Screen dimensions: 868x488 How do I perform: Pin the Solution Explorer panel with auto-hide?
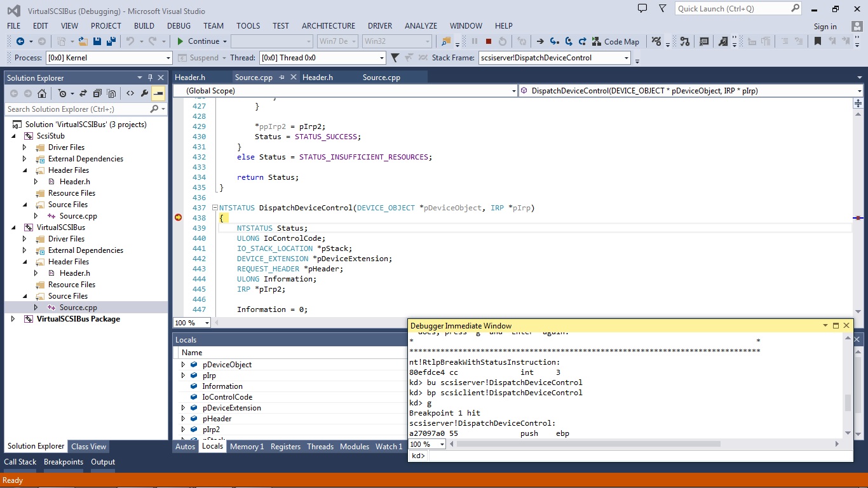coord(150,78)
